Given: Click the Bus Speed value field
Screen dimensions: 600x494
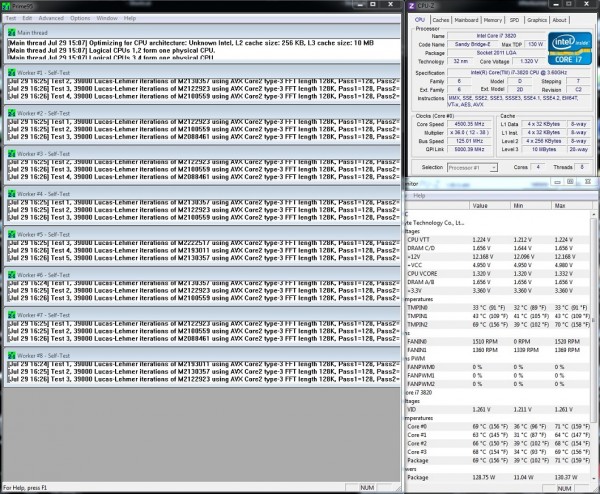Looking at the screenshot, I should click(470, 141).
